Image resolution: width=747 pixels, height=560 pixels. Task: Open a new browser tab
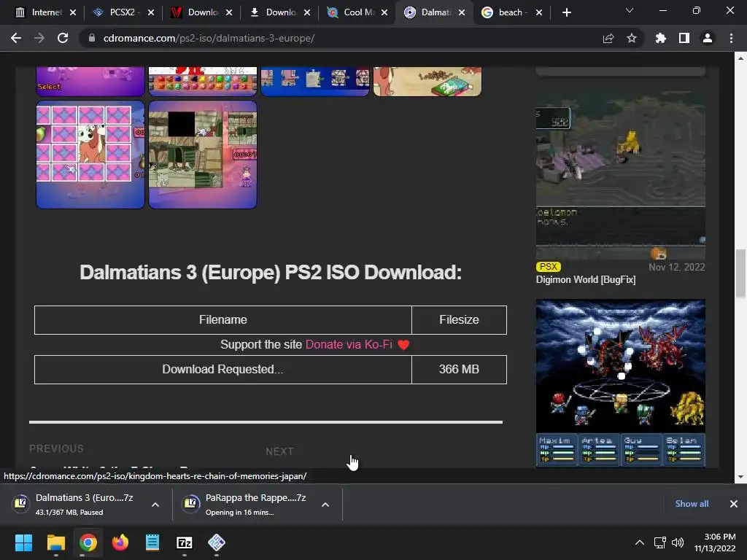coord(566,12)
